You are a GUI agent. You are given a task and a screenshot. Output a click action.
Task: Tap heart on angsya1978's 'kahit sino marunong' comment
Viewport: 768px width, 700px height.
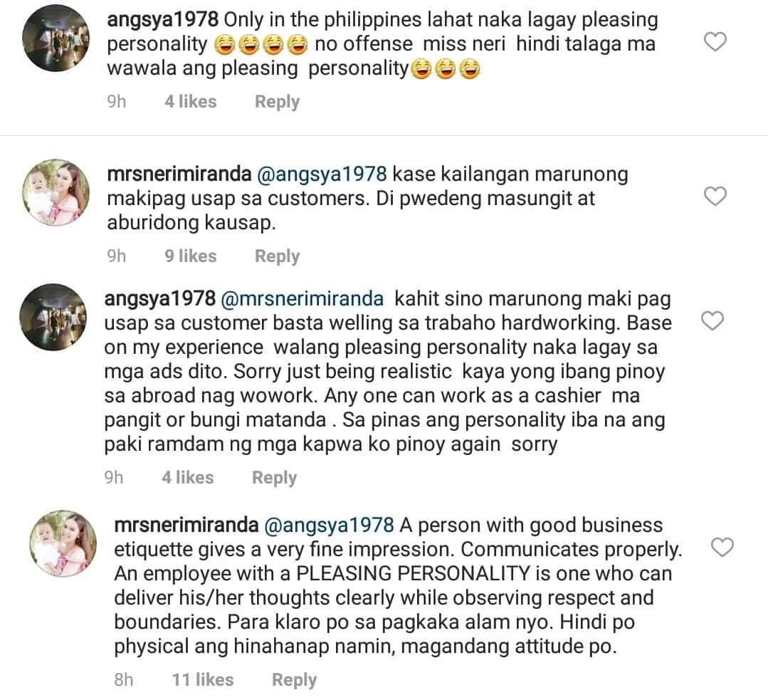[712, 320]
